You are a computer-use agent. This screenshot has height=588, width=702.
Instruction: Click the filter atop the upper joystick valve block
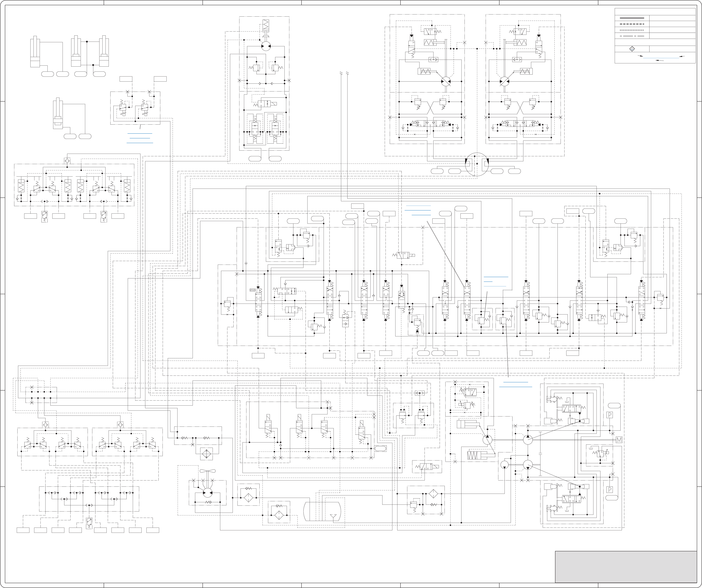tap(67, 161)
